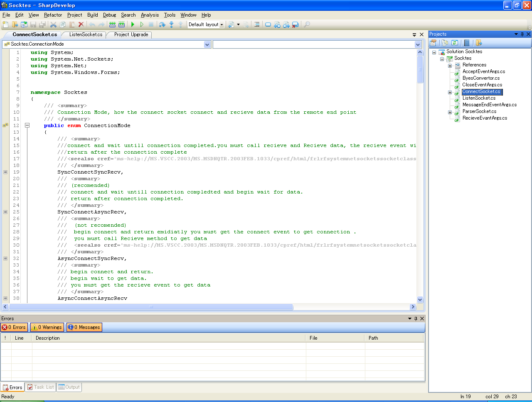Open the Default layout dropdown
Viewport: 532px width, 402px height.
pos(206,25)
